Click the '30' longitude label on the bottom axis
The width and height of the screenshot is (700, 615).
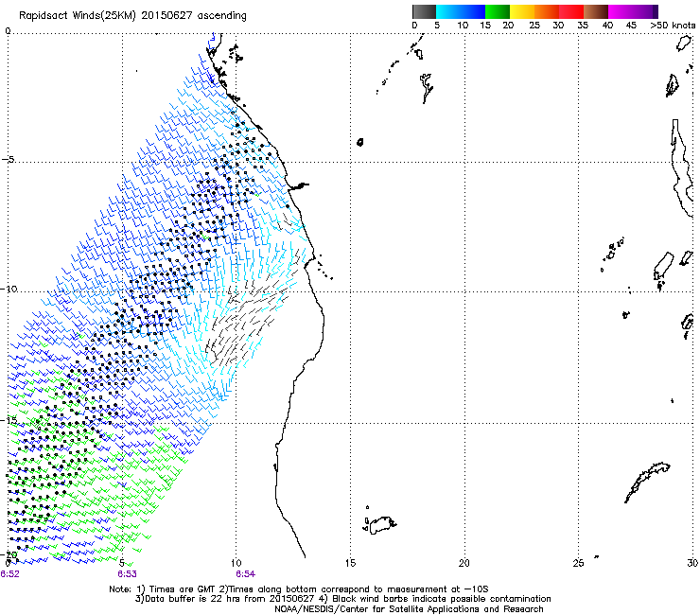click(692, 563)
